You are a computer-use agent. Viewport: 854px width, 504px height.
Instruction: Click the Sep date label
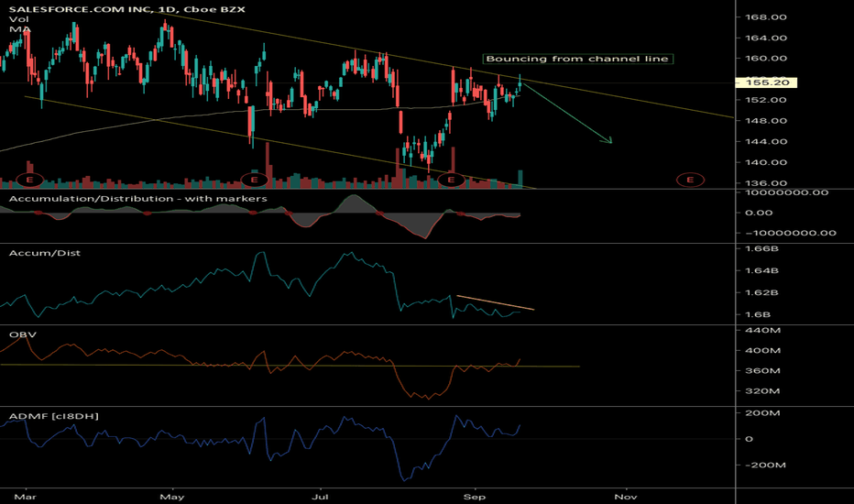[475, 497]
